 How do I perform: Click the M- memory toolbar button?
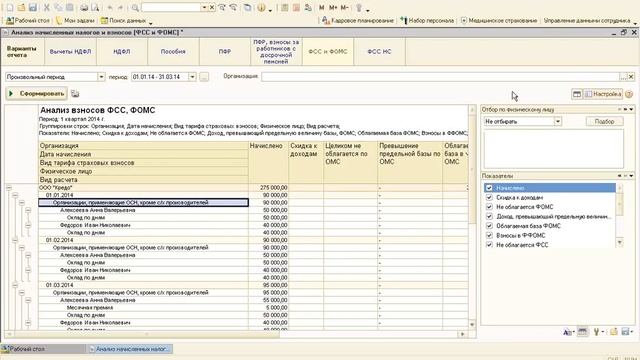(344, 7)
